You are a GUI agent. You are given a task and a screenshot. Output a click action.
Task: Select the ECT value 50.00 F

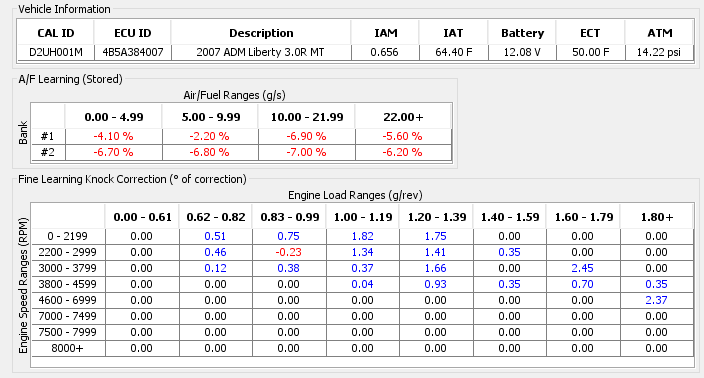coord(590,52)
